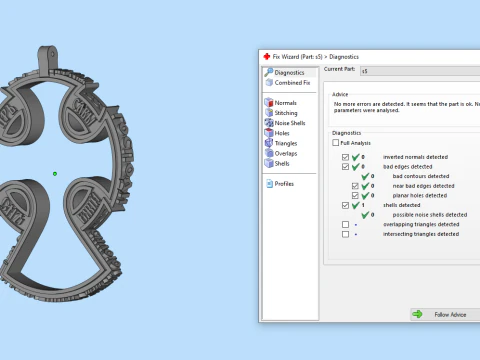Enable intersecting triangles detected checkbox
480x360 pixels.
click(x=345, y=234)
